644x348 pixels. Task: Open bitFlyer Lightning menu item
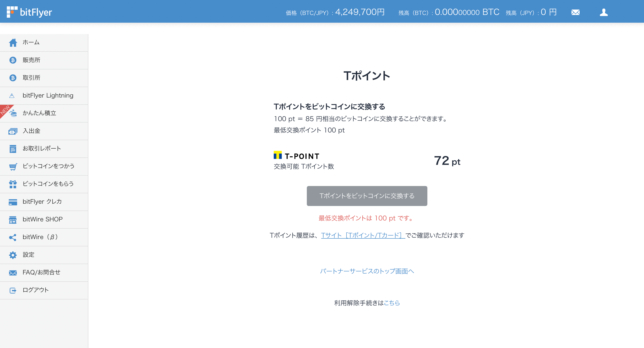[x=44, y=96]
